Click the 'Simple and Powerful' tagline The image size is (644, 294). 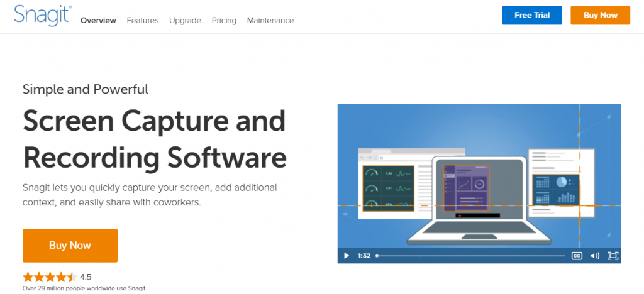click(86, 89)
